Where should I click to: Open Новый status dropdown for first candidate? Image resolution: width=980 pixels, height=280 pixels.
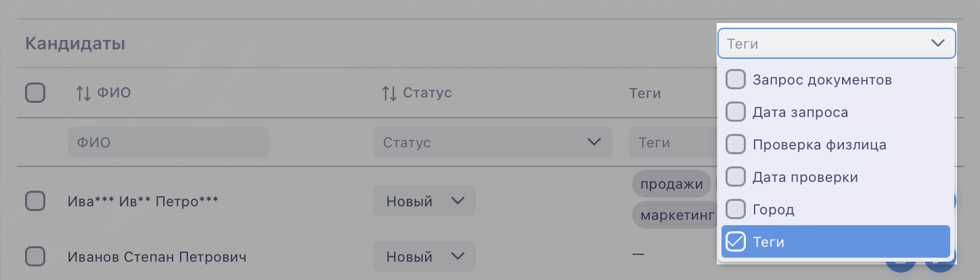424,201
